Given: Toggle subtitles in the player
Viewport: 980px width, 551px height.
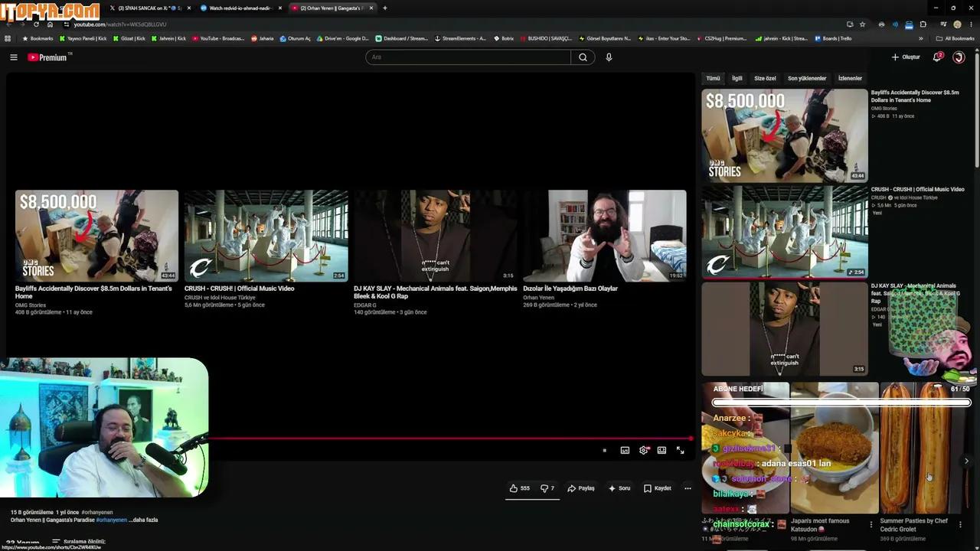Looking at the screenshot, I should 625,450.
